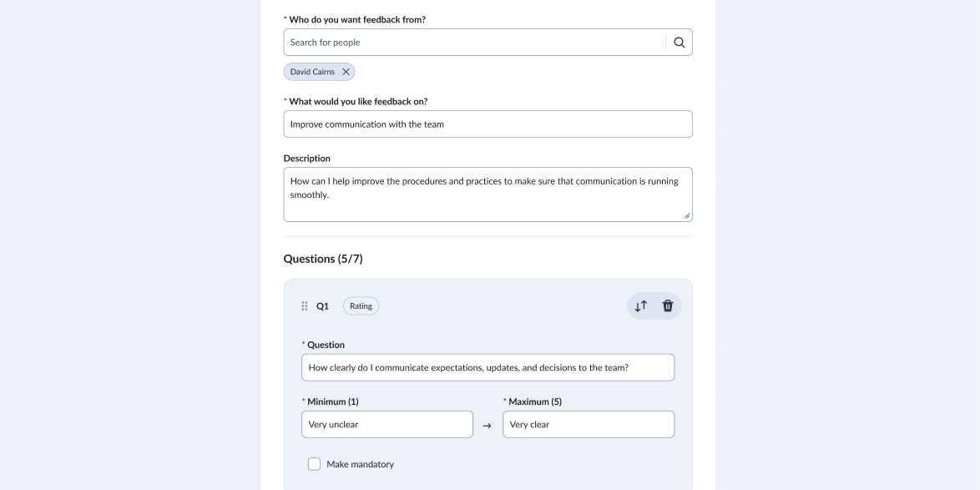
Task: Click the arrow between Minimum and Maximum
Action: (487, 426)
